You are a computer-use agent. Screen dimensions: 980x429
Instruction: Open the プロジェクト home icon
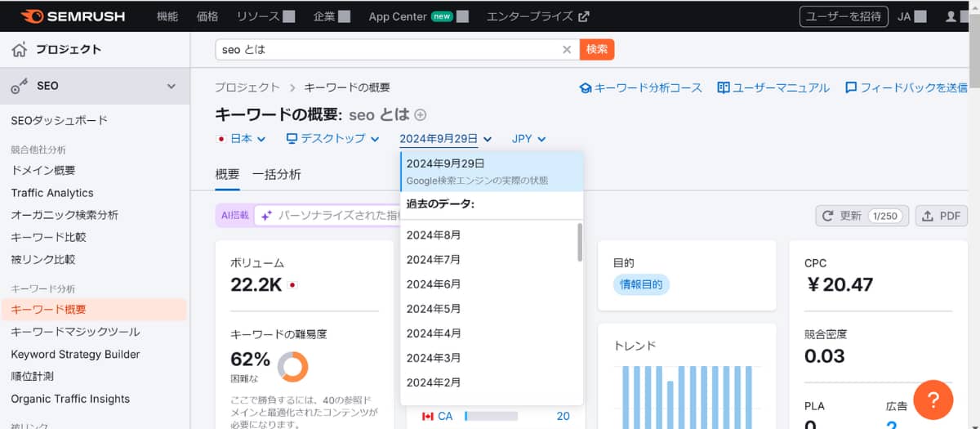pos(20,50)
